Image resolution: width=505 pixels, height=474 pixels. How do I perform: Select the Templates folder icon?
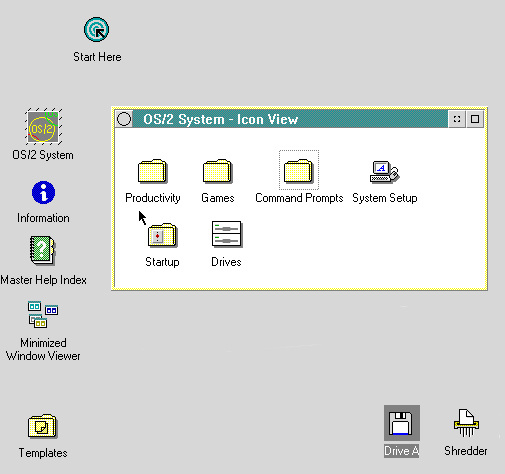pyautogui.click(x=43, y=426)
